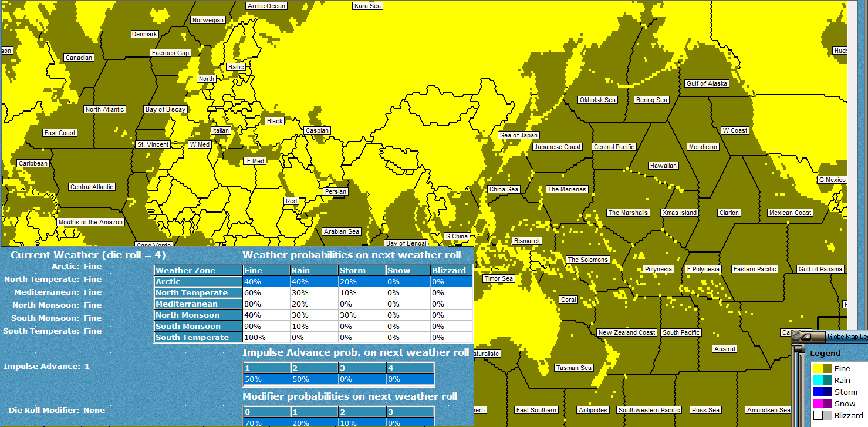Click the Blizzard column header in the probabilities table
The height and width of the screenshot is (427, 868).
pyautogui.click(x=452, y=270)
